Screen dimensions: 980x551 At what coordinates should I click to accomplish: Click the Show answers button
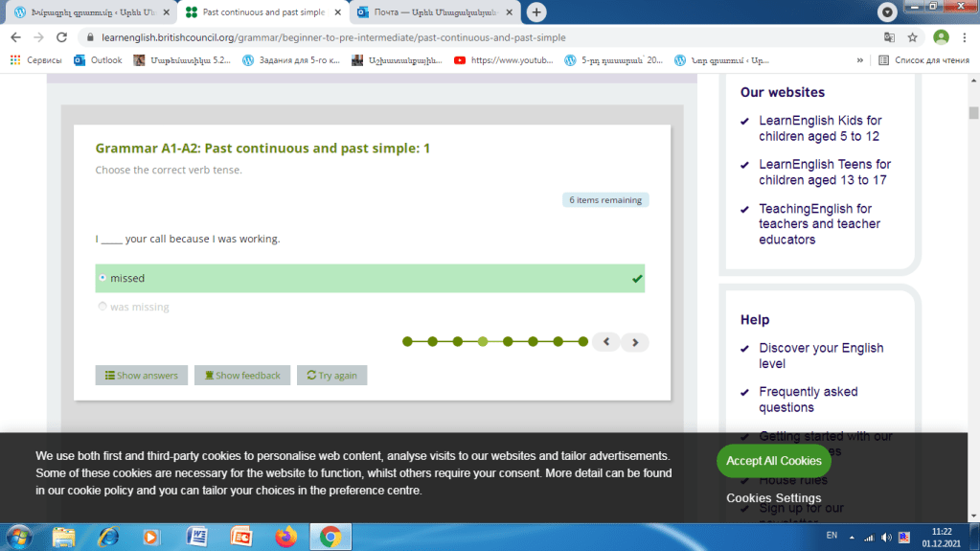tap(141, 376)
